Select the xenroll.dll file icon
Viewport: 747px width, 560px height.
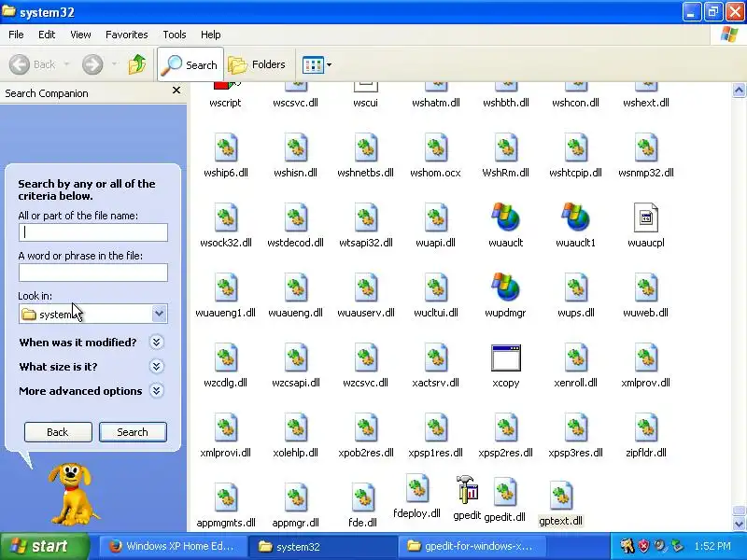coord(575,357)
